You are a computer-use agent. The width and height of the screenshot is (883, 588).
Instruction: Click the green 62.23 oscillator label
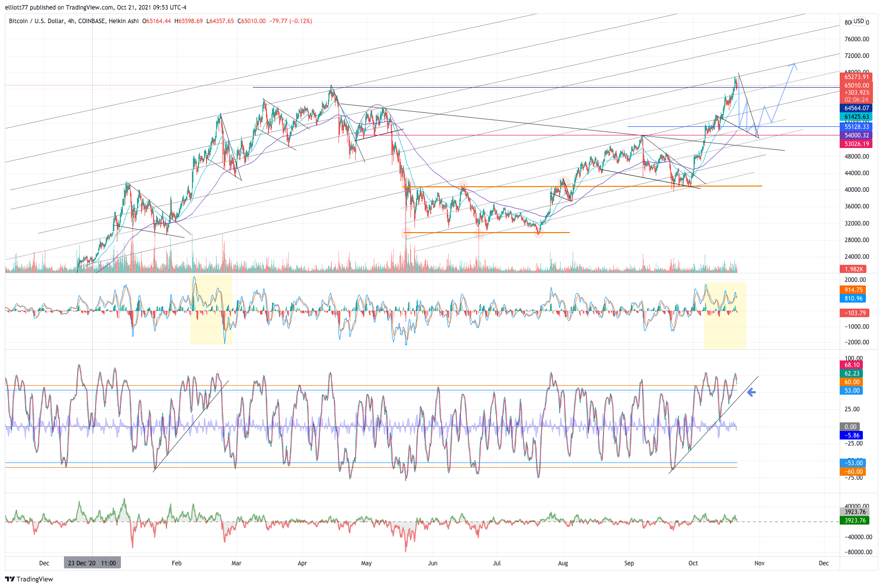coord(851,374)
